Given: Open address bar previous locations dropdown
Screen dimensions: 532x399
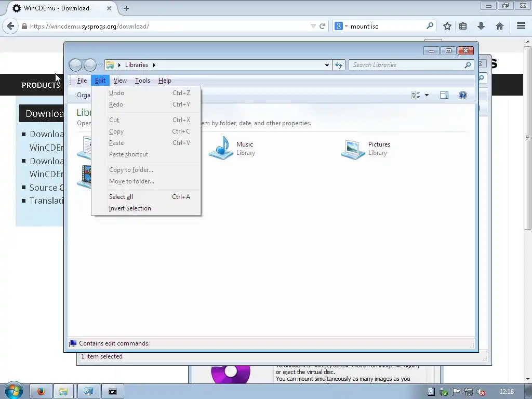Looking at the screenshot, I should coord(327,65).
